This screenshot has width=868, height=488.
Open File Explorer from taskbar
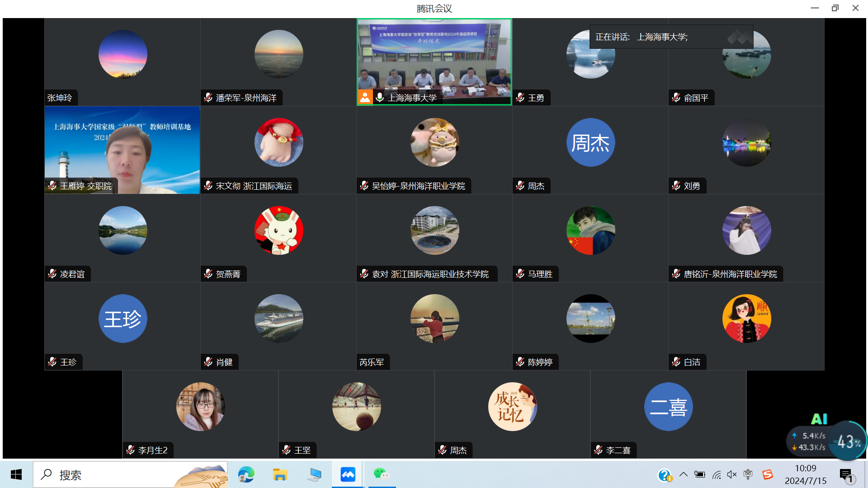pos(280,474)
